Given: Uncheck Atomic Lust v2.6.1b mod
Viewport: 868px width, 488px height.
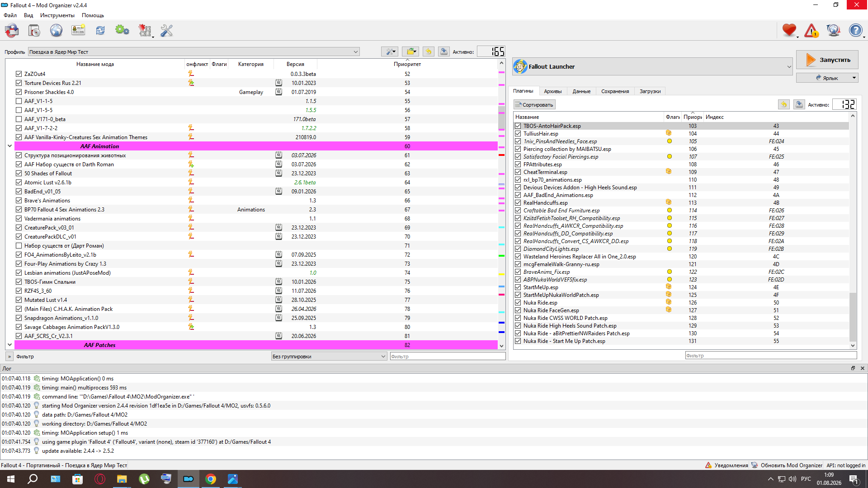Looking at the screenshot, I should tap(19, 182).
